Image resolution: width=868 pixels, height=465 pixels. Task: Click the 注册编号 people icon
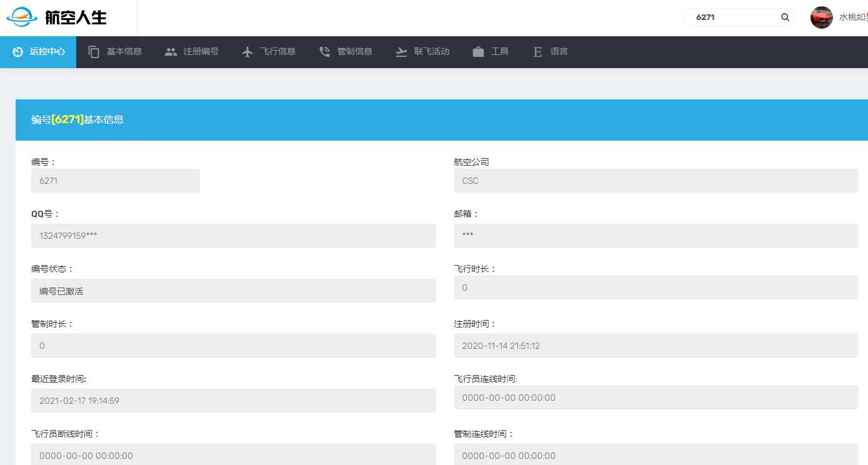tap(171, 52)
